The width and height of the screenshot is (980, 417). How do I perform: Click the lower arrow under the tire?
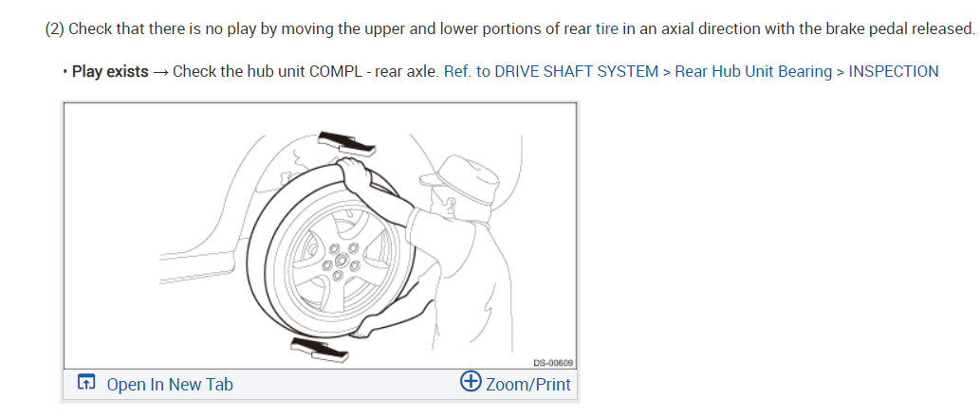coord(323,349)
